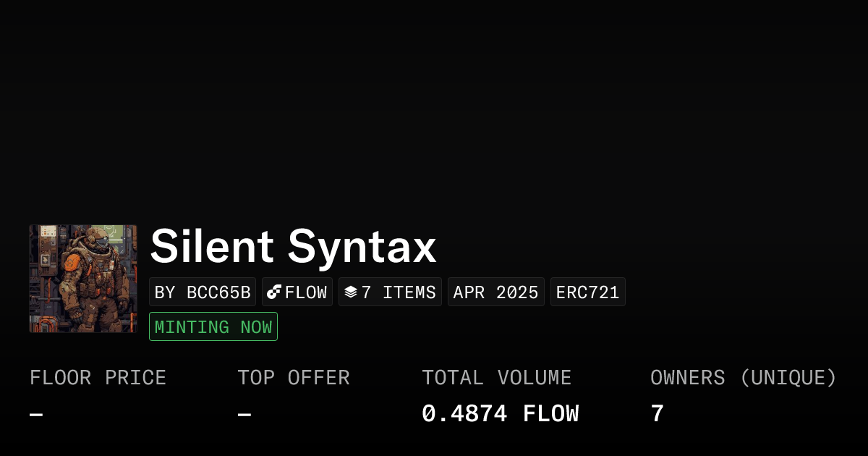This screenshot has width=868, height=456.
Task: Click the FLOW unit beside 0.4874
Action: pyautogui.click(x=551, y=414)
